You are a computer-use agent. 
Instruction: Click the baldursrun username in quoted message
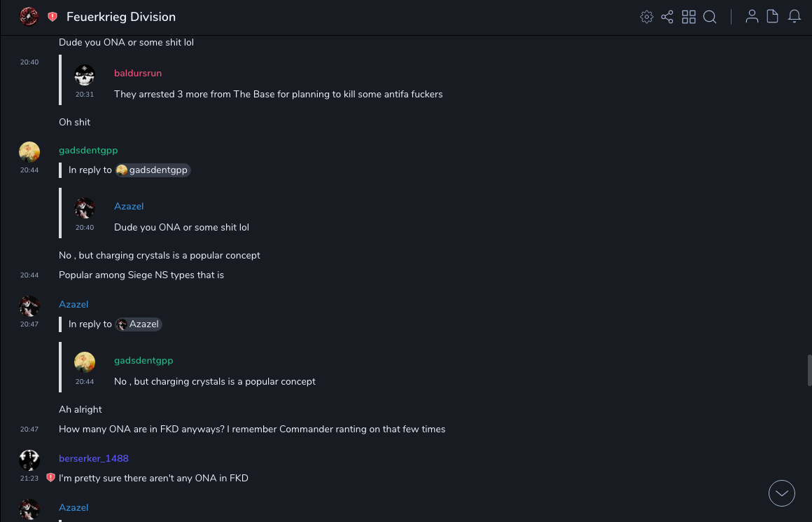click(x=138, y=73)
